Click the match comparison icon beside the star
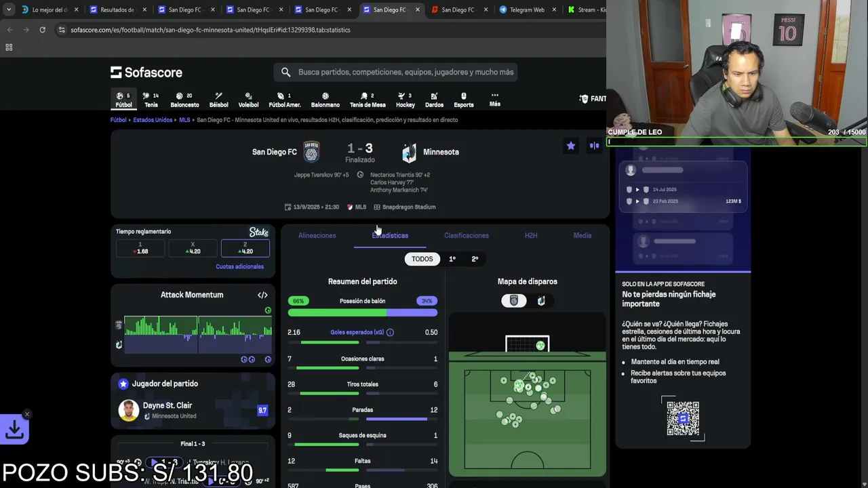Image resolution: width=868 pixels, height=488 pixels. [595, 146]
